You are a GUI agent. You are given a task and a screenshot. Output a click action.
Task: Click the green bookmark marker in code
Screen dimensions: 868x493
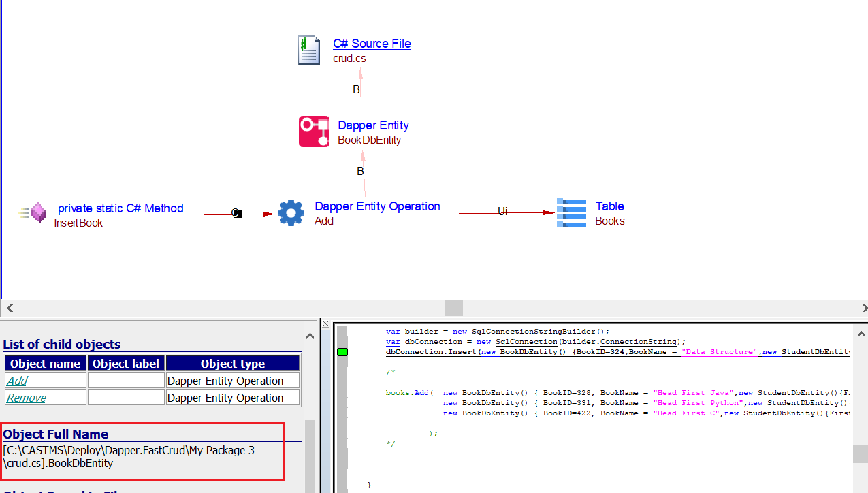click(342, 352)
